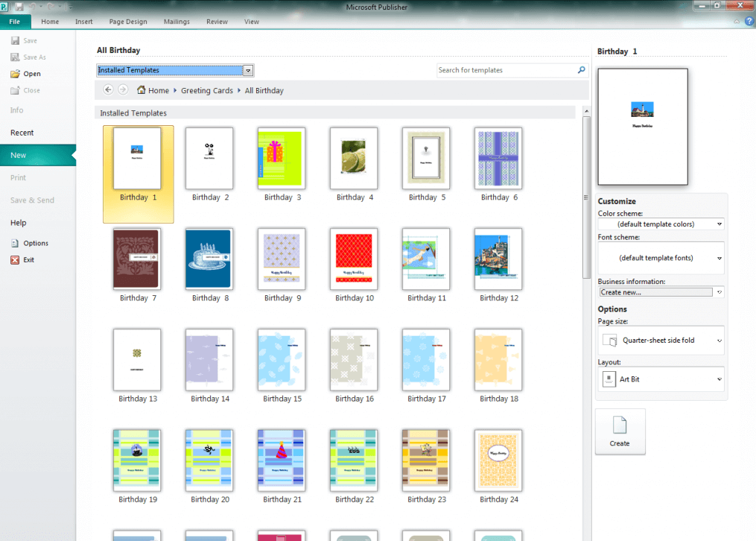Viewport: 756px width, 541px height.
Task: Click the Home breadcrumb house icon
Action: coord(142,90)
